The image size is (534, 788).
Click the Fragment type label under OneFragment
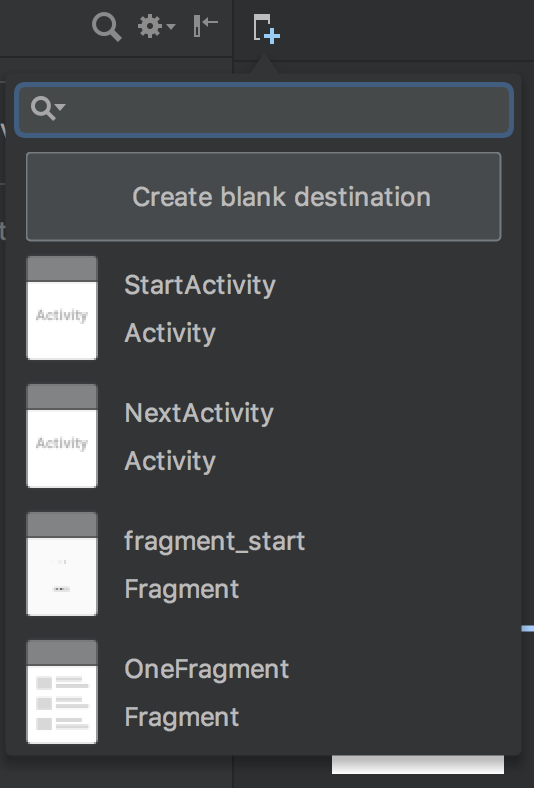(x=181, y=717)
